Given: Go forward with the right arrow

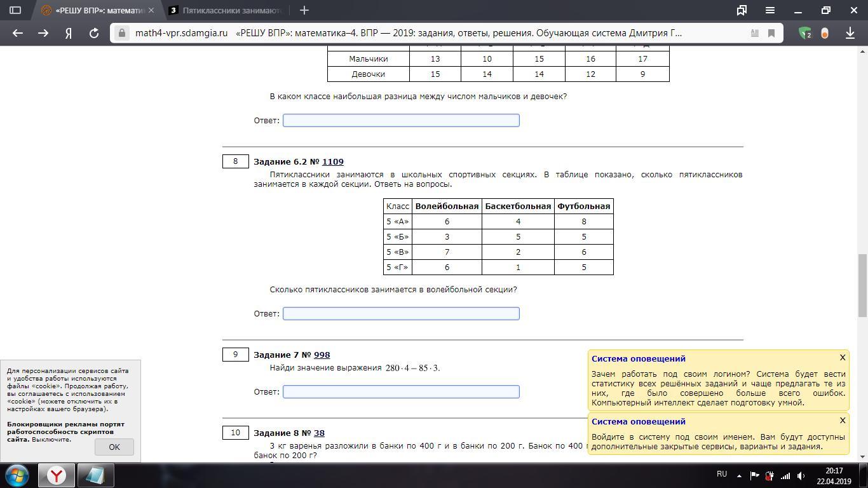Looking at the screenshot, I should point(43,33).
